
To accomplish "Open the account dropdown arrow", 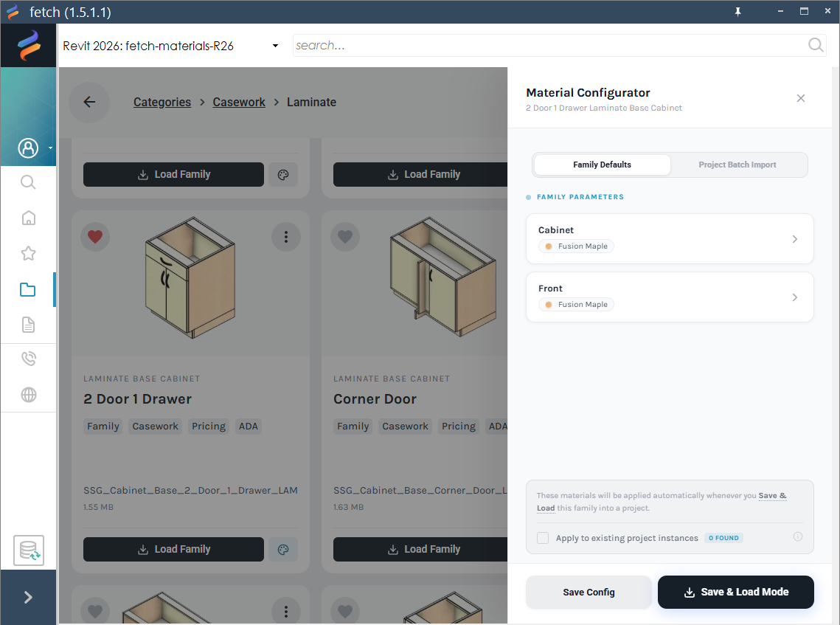I will (x=50, y=148).
